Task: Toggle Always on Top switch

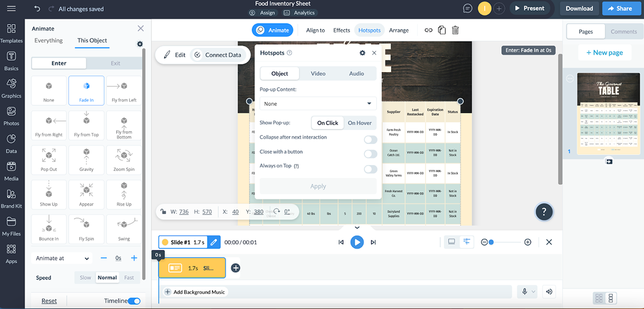Action: pos(370,169)
